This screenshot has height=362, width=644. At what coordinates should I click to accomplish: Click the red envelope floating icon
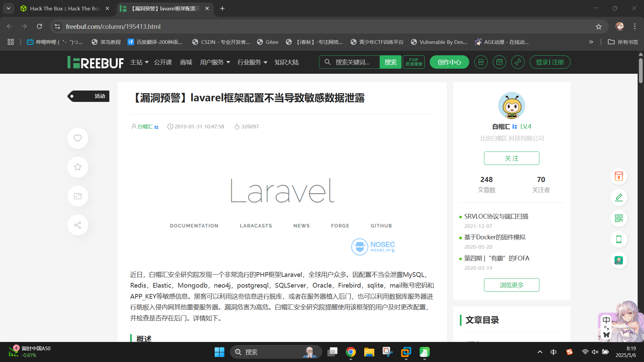click(x=619, y=176)
